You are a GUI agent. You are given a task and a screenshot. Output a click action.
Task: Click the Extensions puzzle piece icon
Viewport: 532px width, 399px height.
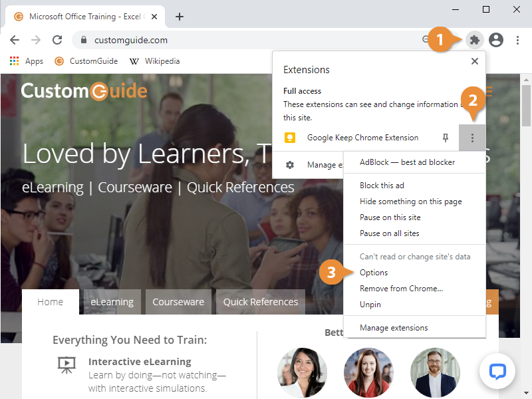(474, 40)
